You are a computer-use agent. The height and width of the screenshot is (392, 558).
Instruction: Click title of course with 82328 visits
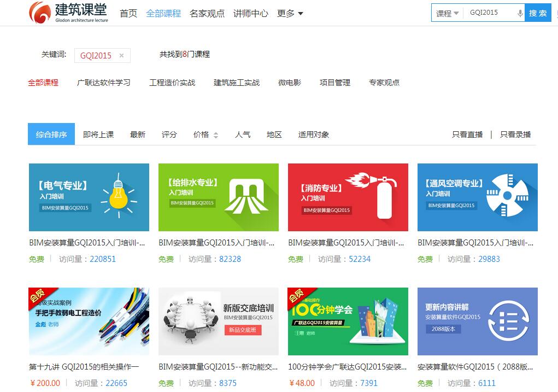[x=216, y=243]
